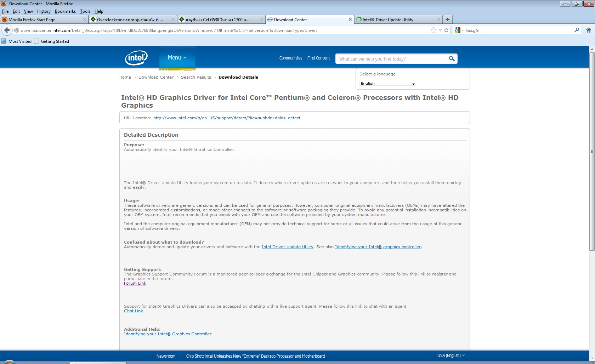Open the History menu
Image resolution: width=595 pixels, height=364 pixels.
click(x=44, y=11)
